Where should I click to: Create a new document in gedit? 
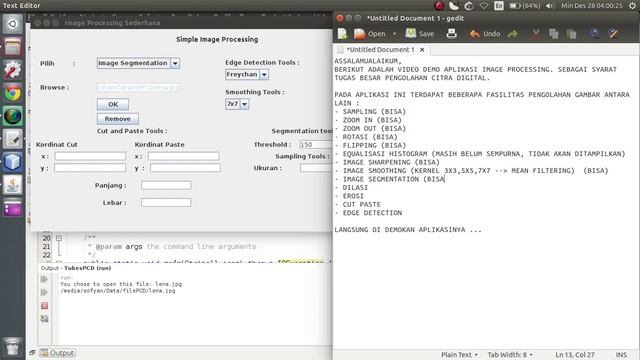click(x=342, y=33)
